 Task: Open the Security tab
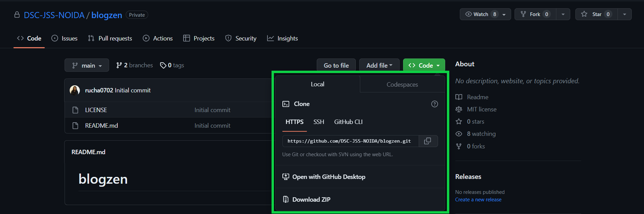[240, 38]
